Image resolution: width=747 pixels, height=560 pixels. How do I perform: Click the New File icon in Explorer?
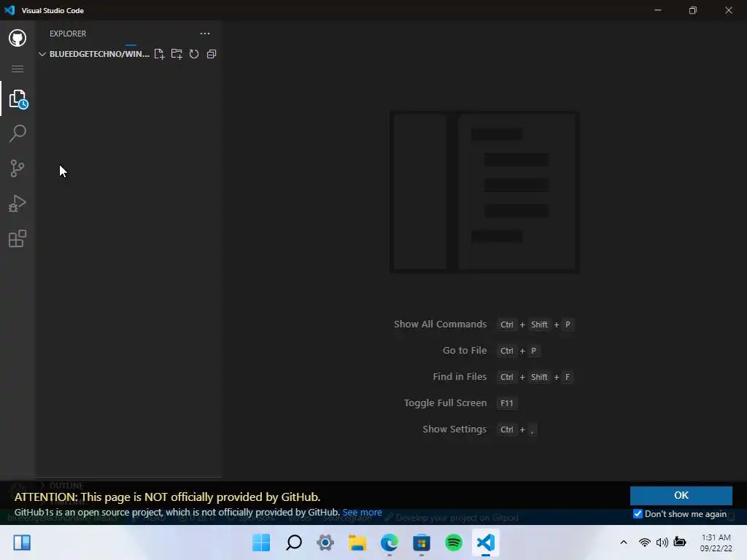point(159,54)
